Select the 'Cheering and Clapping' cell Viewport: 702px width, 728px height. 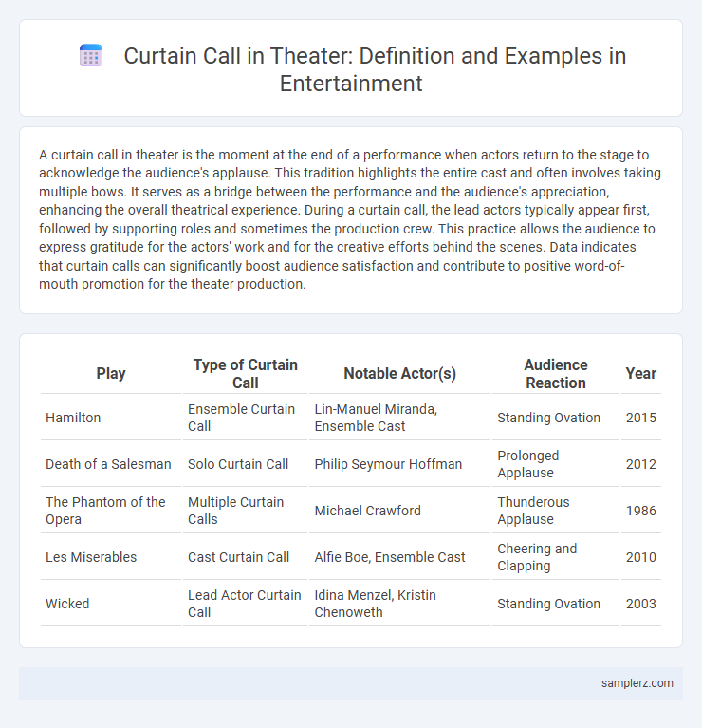tap(556, 557)
